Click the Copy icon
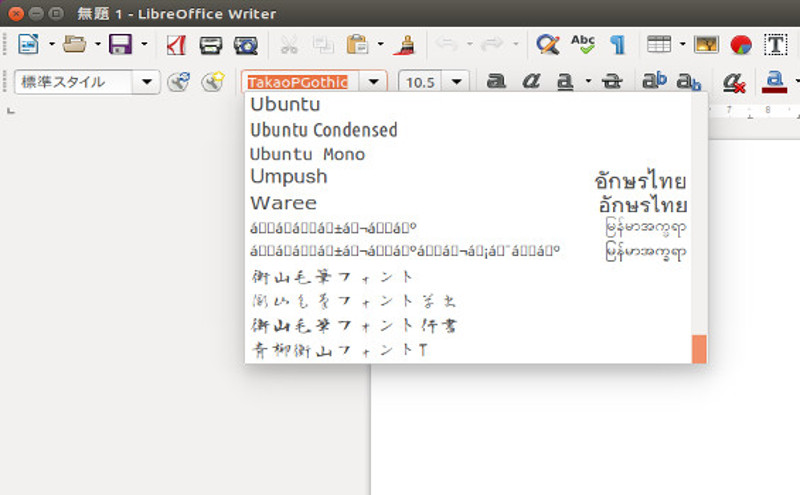Image resolution: width=800 pixels, height=495 pixels. pyautogui.click(x=323, y=45)
